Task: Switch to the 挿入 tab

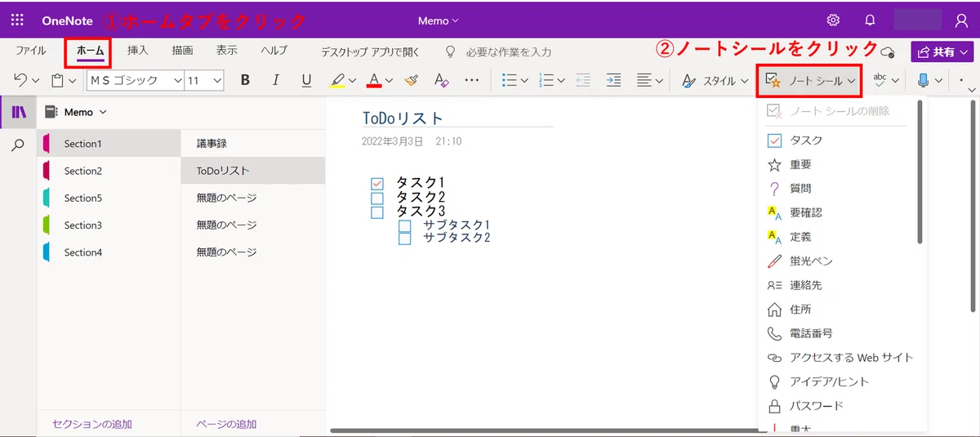Action: [137, 51]
